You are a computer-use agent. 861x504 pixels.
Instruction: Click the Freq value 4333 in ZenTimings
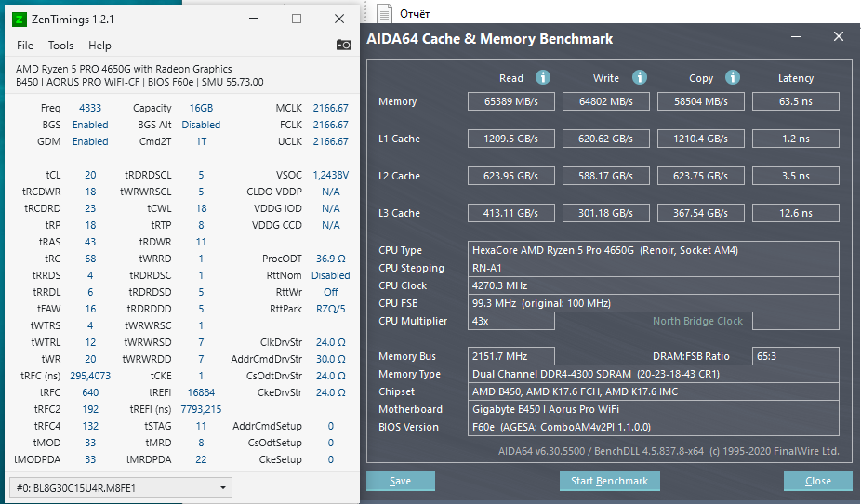(x=90, y=108)
